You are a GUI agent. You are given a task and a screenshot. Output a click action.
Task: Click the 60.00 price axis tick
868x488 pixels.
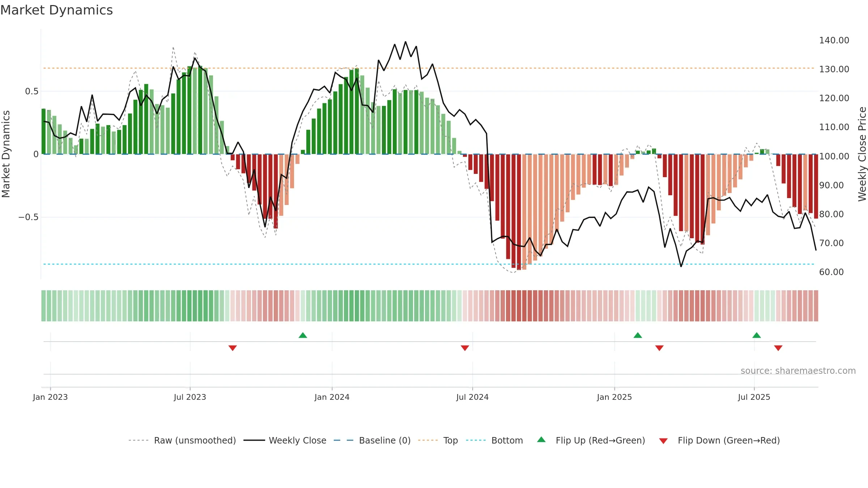point(831,272)
